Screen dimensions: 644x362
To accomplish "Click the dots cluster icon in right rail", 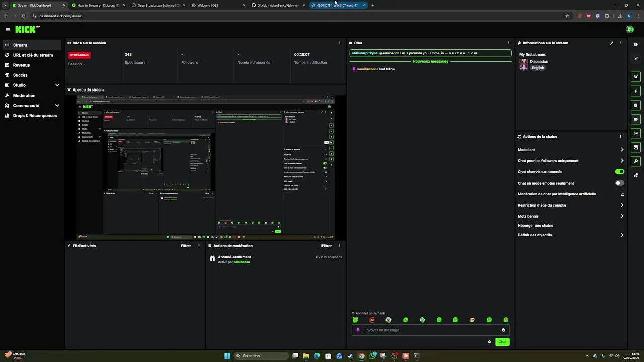I will pos(636,175).
